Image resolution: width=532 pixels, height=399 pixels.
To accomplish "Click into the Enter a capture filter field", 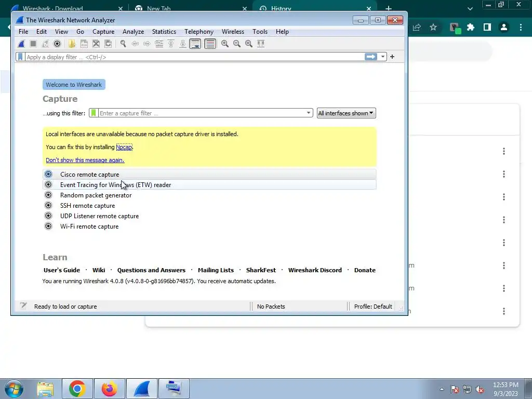I will click(x=202, y=113).
